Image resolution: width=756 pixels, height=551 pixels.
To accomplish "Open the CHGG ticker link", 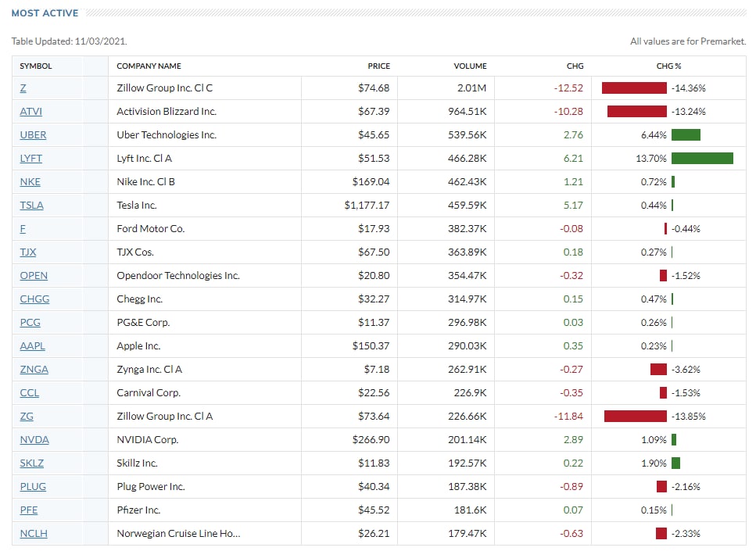I will coord(34,299).
